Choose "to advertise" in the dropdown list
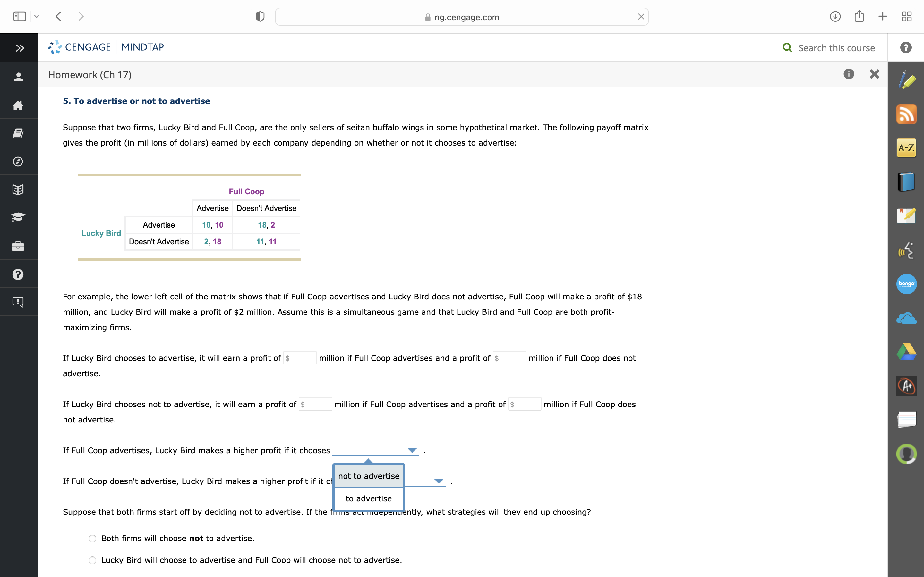Viewport: 924px width, 577px height. tap(368, 498)
